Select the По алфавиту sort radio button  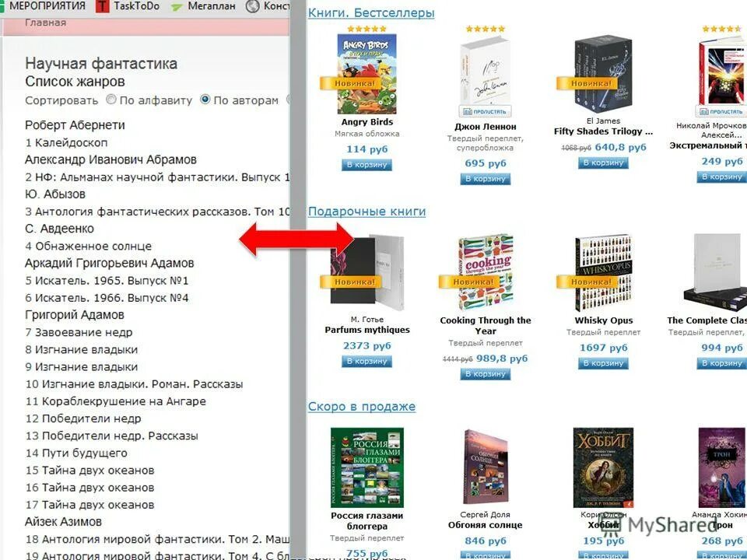tap(111, 99)
